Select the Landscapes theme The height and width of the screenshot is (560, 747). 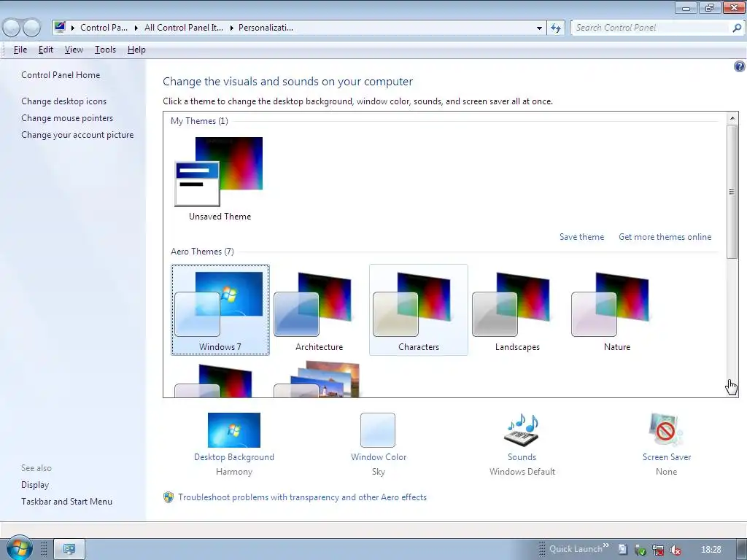coord(517,310)
